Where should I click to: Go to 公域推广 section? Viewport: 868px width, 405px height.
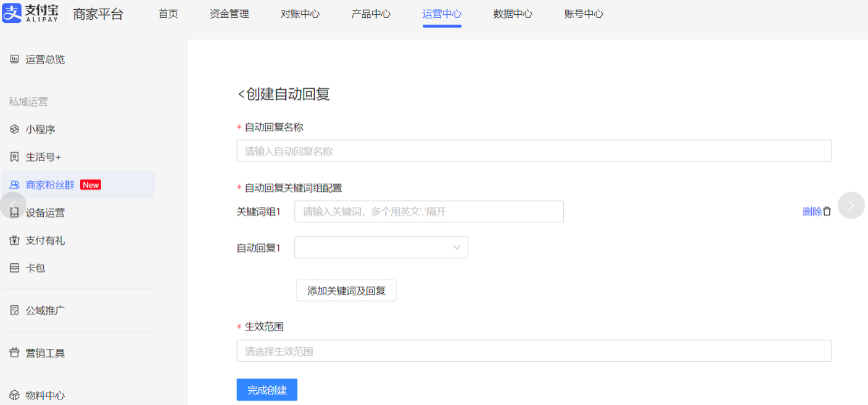44,310
